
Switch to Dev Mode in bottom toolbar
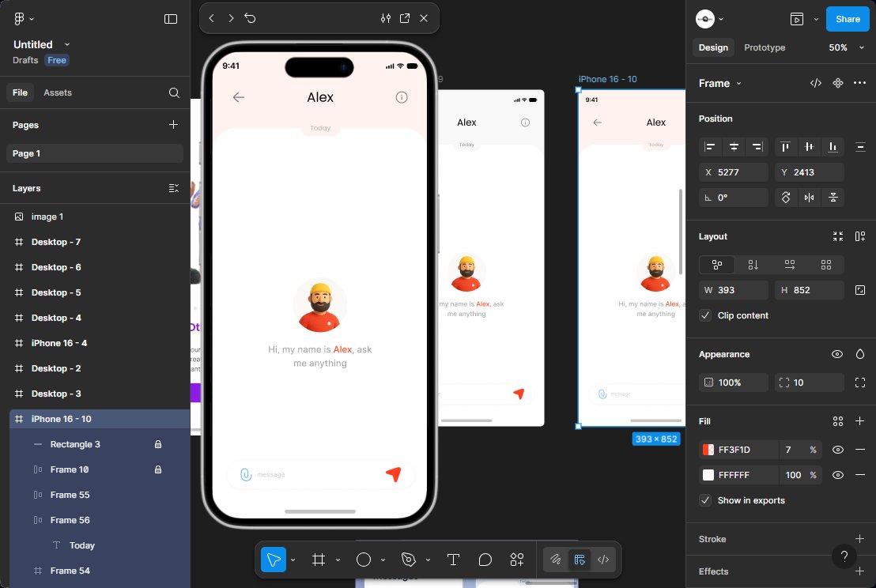click(603, 560)
